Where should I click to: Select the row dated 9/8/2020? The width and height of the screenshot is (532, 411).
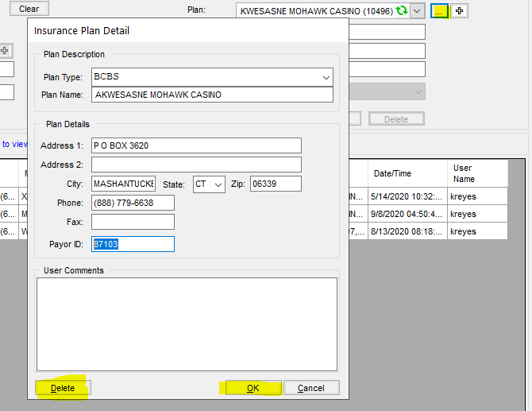coord(428,214)
